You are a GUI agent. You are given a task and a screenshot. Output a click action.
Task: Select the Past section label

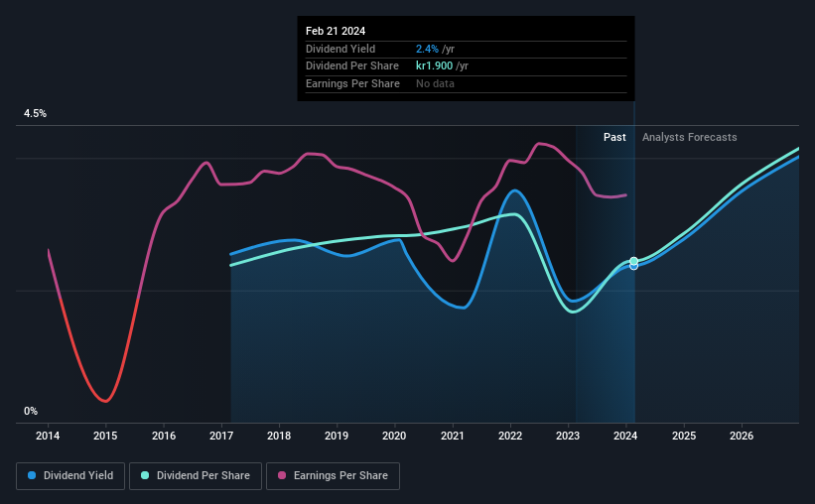click(614, 137)
